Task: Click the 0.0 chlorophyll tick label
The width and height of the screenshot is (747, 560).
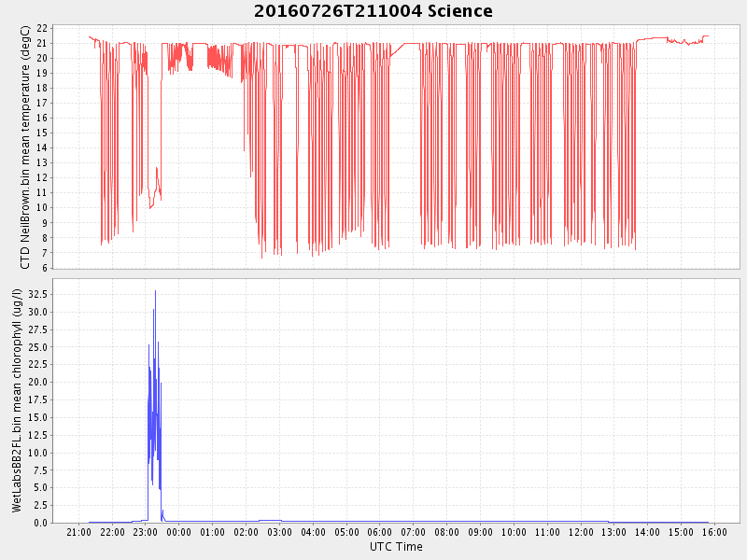Action: (x=40, y=523)
